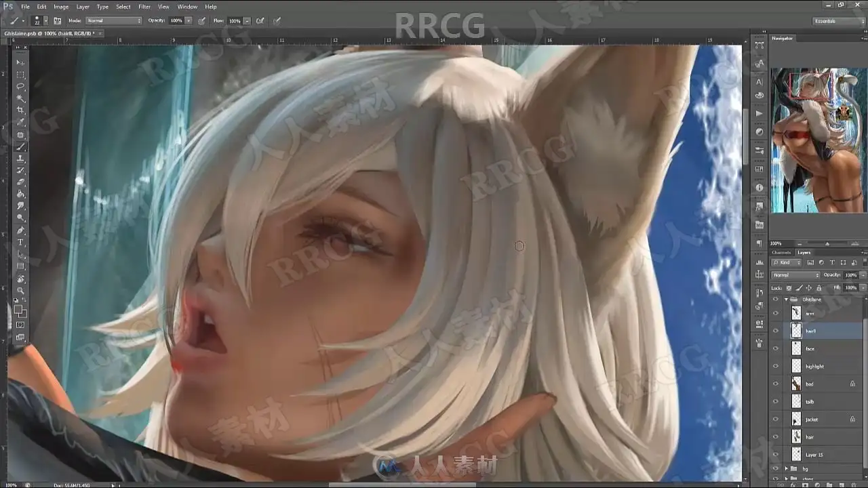
Task: Select the Eyedropper tool
Action: (20, 123)
